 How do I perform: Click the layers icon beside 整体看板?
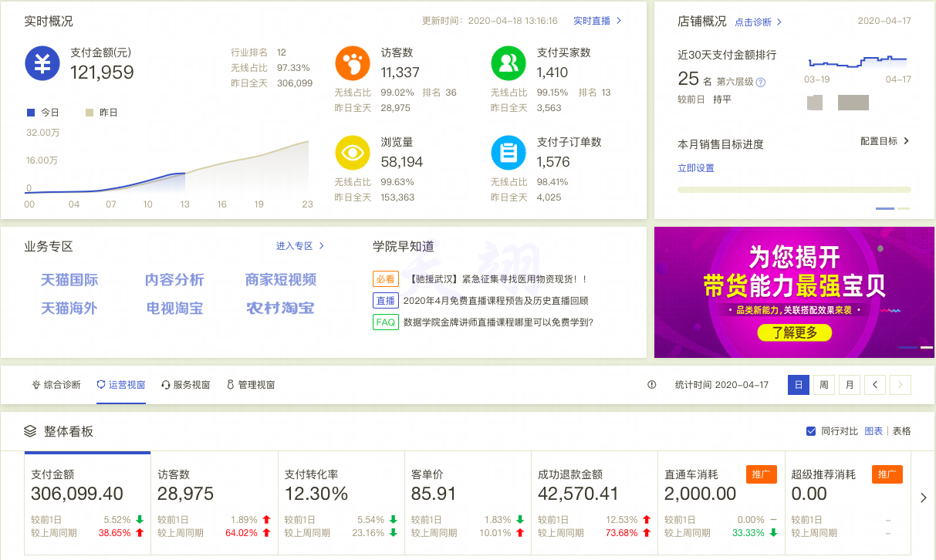[x=30, y=431]
